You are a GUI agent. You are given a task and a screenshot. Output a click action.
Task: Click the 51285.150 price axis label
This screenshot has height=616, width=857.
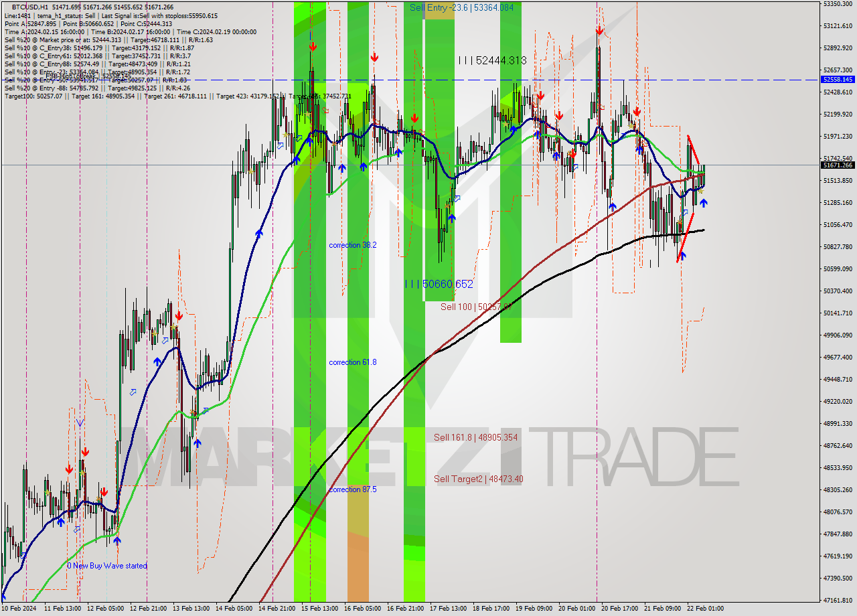point(838,202)
